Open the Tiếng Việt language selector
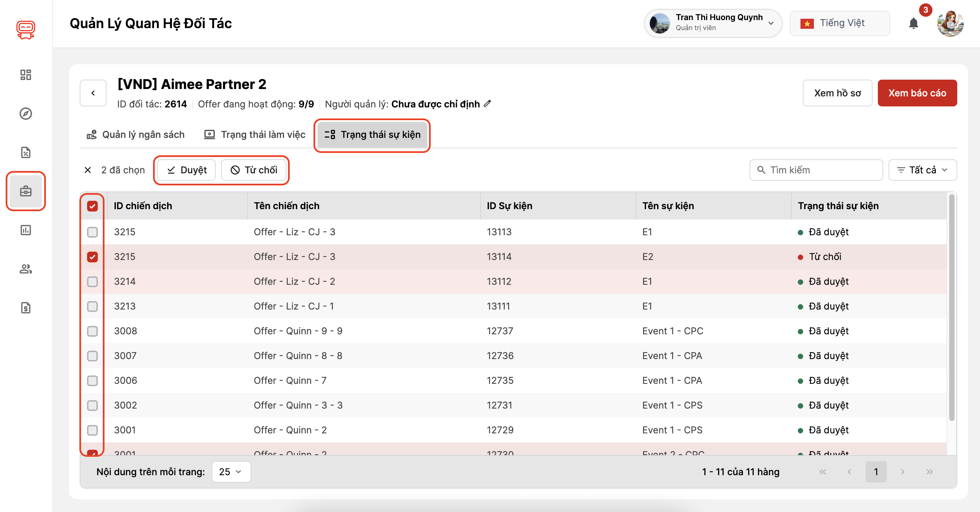980x512 pixels. click(840, 23)
